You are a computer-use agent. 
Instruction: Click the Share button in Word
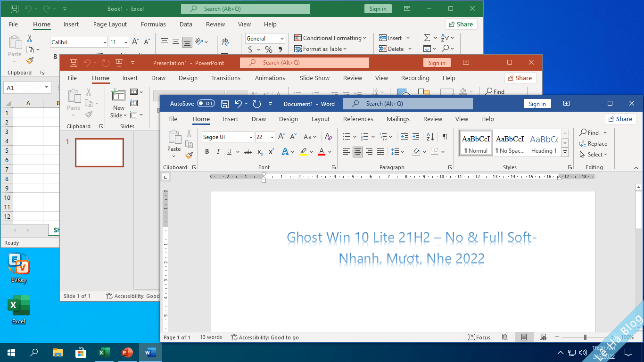(620, 119)
